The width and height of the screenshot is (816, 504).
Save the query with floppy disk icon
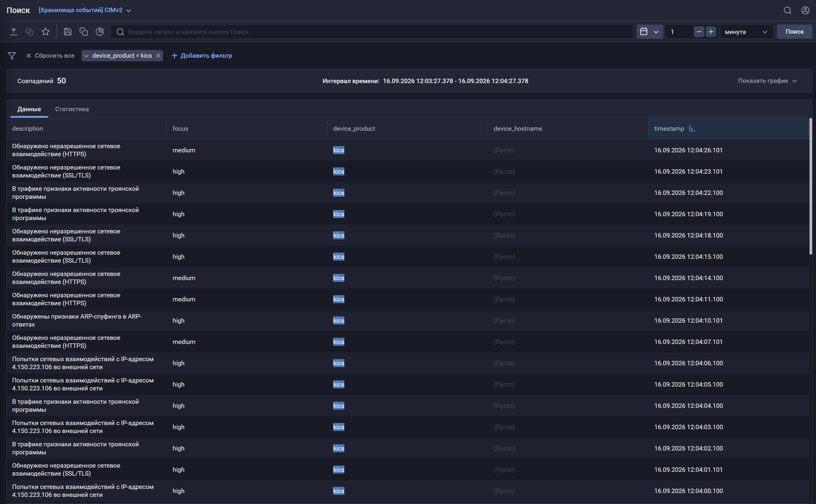click(68, 32)
